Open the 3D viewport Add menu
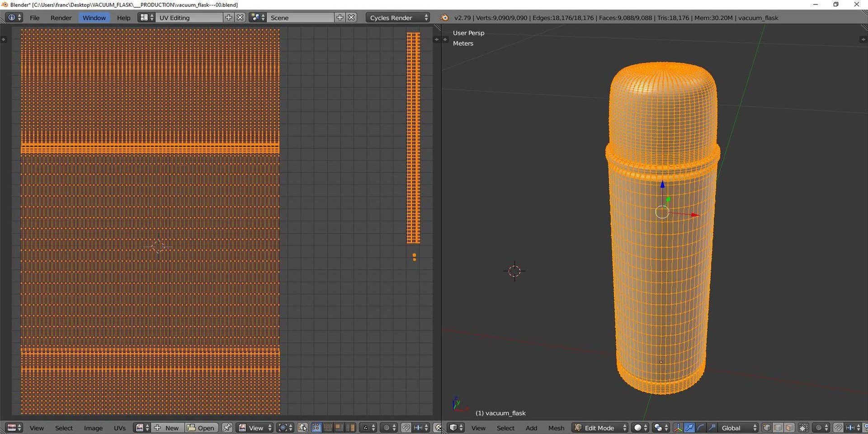Image resolution: width=868 pixels, height=434 pixels. point(531,428)
